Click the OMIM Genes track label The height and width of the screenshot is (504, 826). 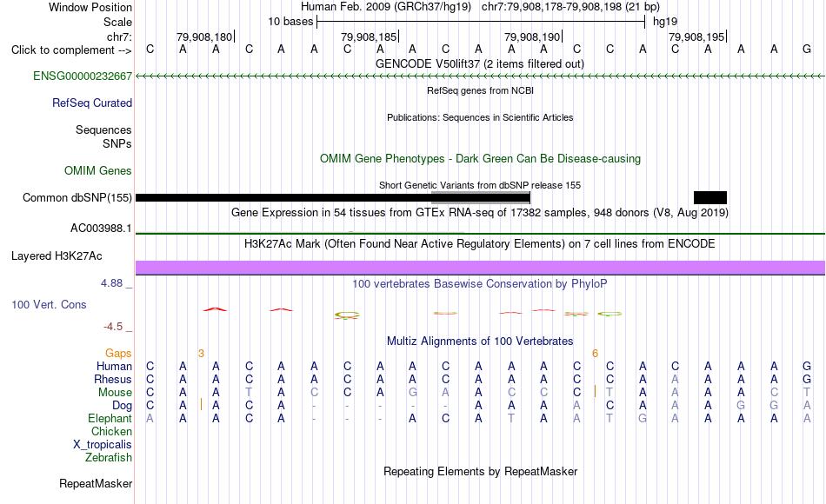coord(98,170)
